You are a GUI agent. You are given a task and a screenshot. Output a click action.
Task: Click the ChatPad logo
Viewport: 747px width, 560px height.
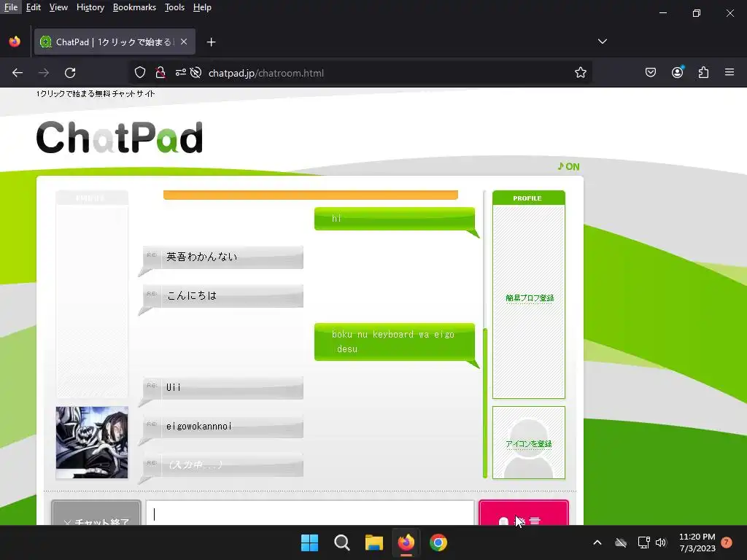[120, 138]
